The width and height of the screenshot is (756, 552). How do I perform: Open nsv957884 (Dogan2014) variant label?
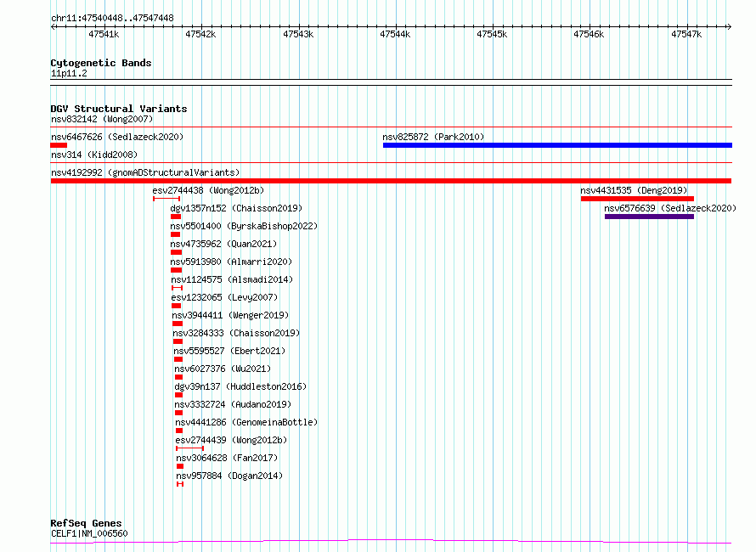pos(229,476)
